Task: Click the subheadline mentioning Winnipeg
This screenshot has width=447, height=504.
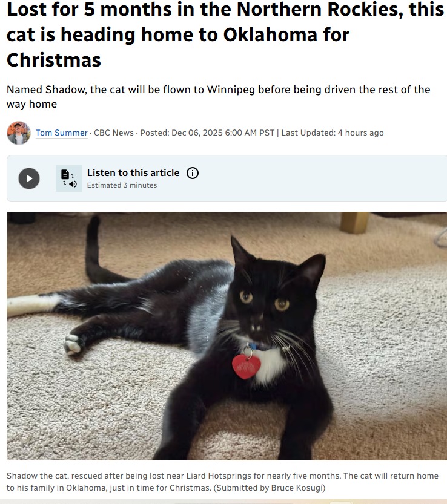Action: 218,97
